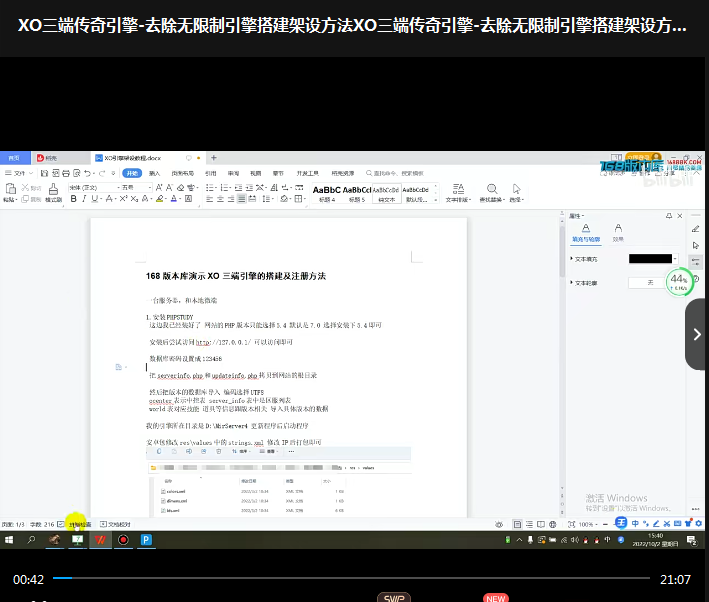
Task: Click the Redo arrow icon
Action: coord(102,173)
